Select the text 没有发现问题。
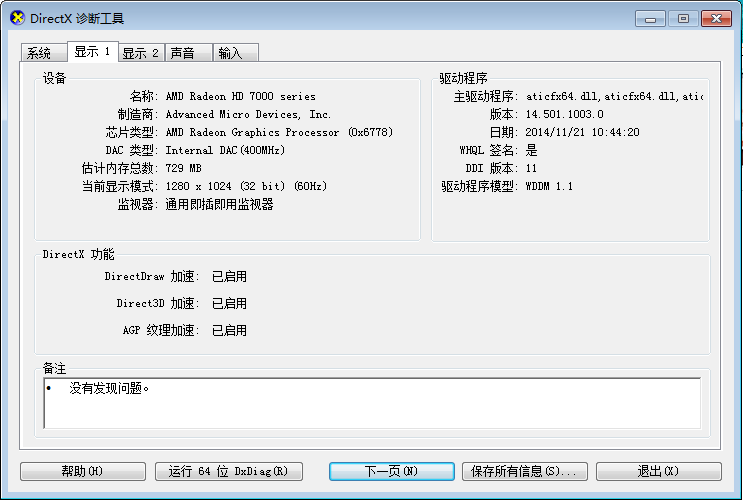 109,388
